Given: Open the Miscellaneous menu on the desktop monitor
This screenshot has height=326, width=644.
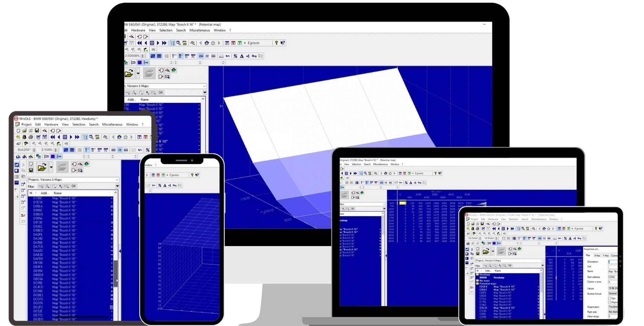Looking at the screenshot, I should 199,30.
